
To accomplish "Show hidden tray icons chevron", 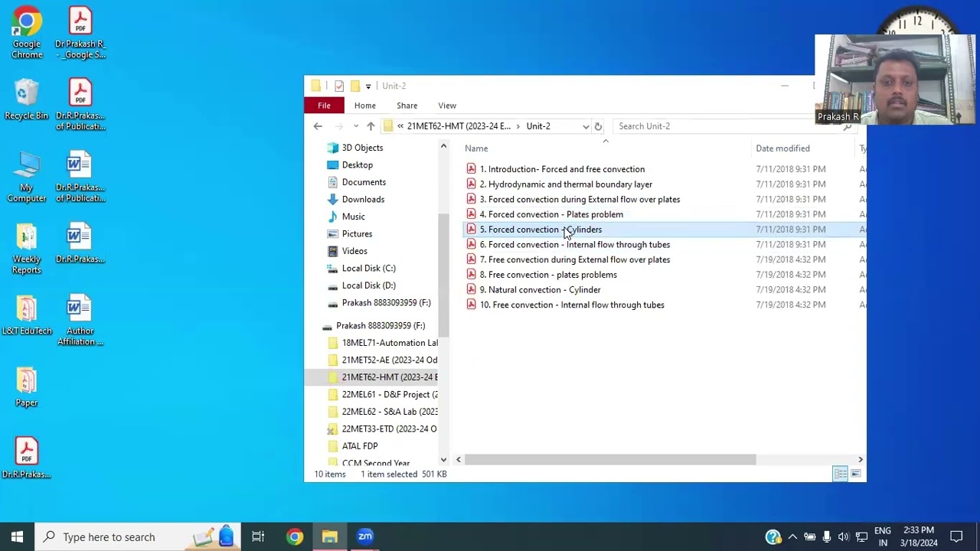I will click(792, 537).
